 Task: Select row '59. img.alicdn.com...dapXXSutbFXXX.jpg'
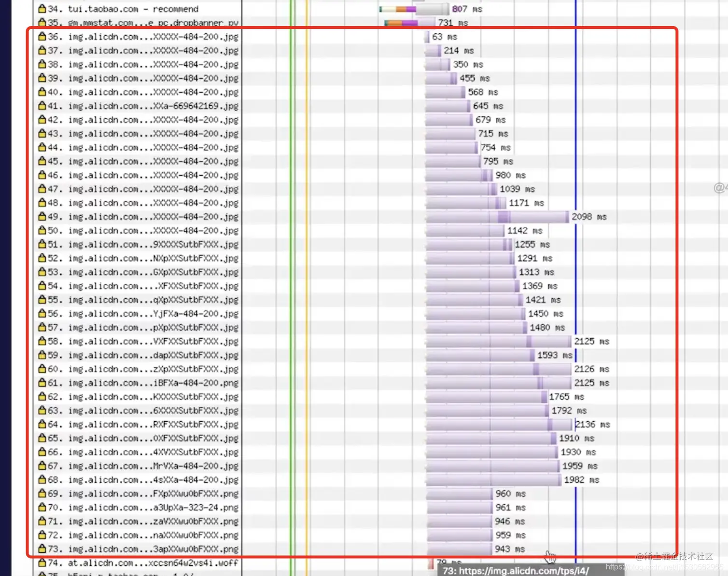(x=143, y=355)
